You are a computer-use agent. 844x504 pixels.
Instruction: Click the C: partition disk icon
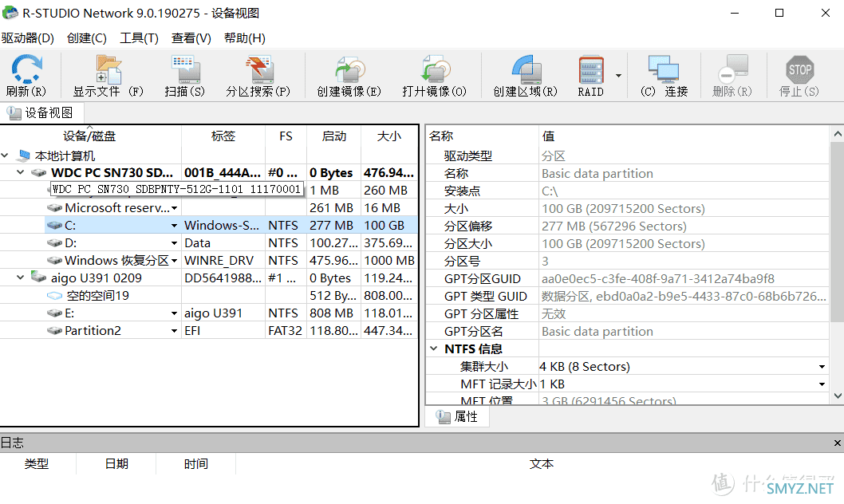coord(54,225)
